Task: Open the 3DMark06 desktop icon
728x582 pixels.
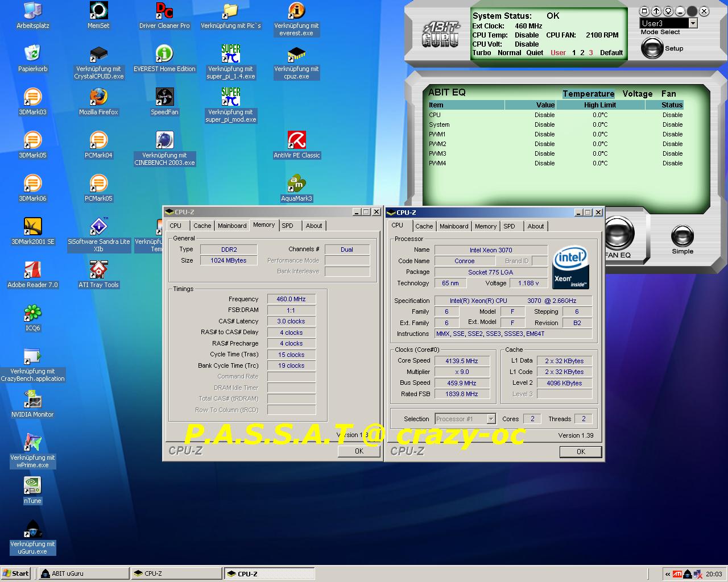Action: [32, 188]
